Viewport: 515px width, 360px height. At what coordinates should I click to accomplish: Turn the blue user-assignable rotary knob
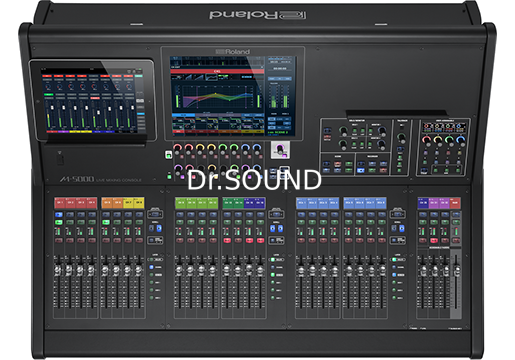click(x=460, y=140)
